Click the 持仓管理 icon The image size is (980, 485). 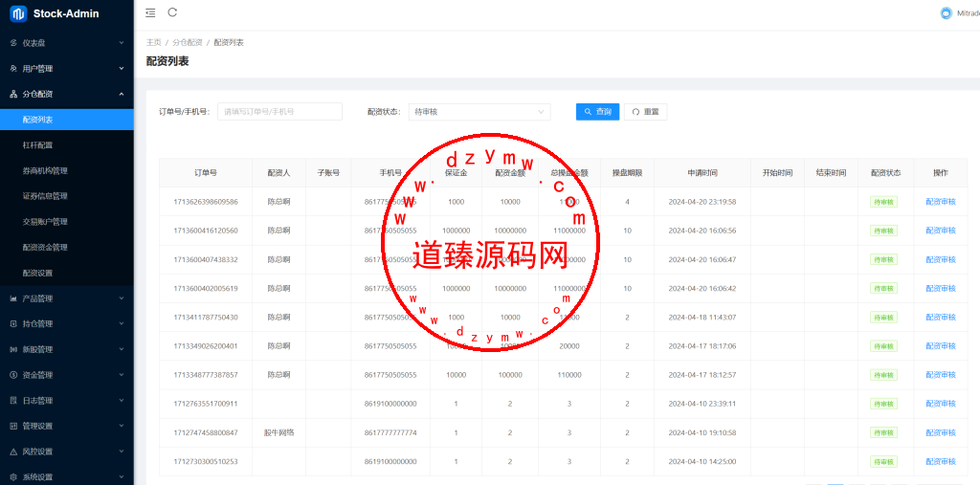coord(13,324)
